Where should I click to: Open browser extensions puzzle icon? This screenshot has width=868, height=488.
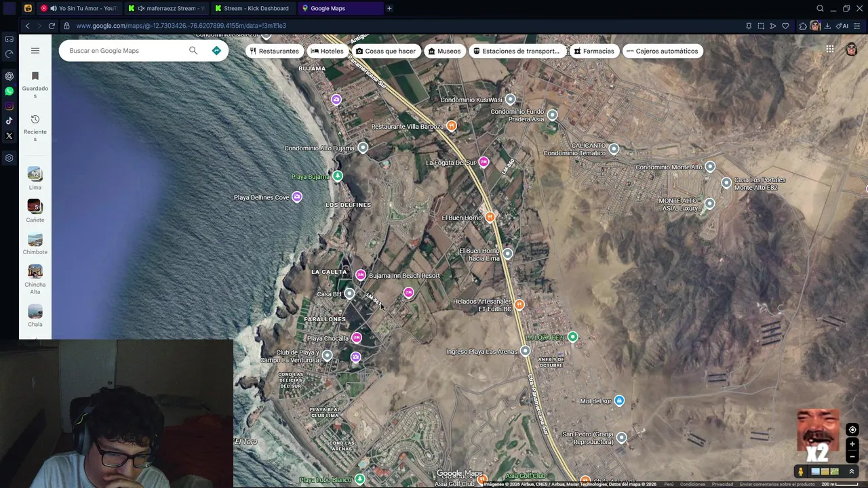point(803,26)
